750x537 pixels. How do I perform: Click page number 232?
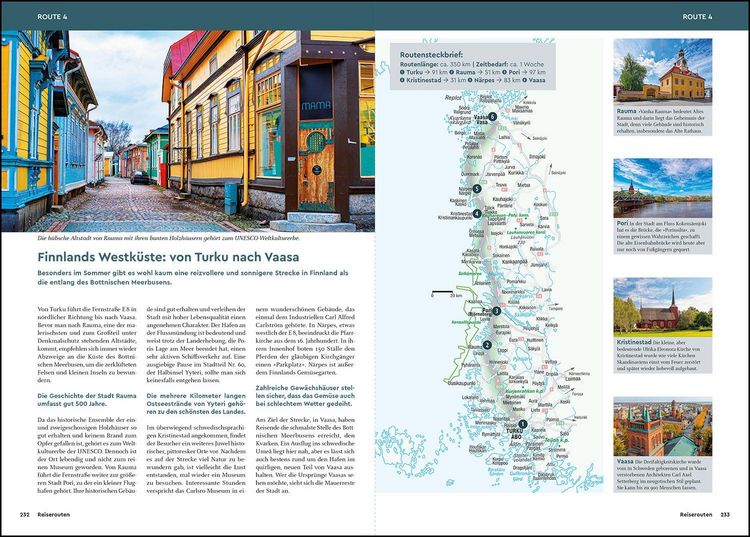coord(25,515)
